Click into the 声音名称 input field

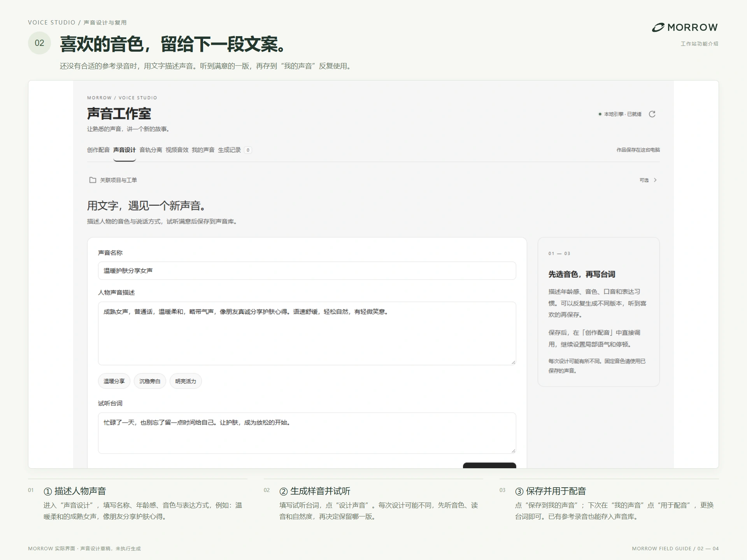307,271
